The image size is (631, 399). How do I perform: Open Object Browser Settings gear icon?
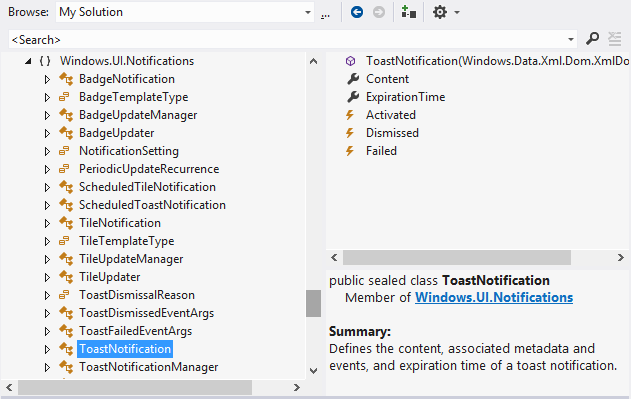440,12
